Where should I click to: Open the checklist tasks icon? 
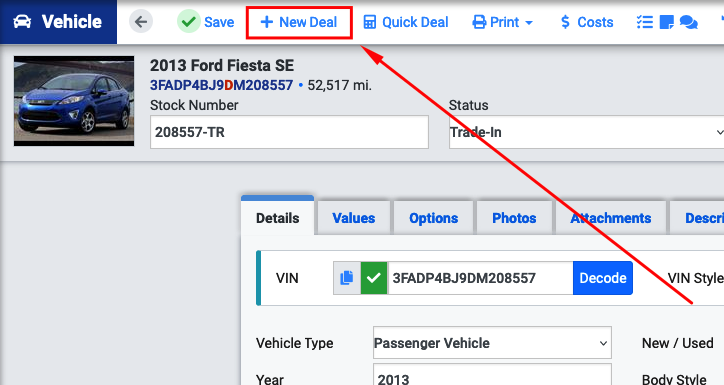coord(645,22)
